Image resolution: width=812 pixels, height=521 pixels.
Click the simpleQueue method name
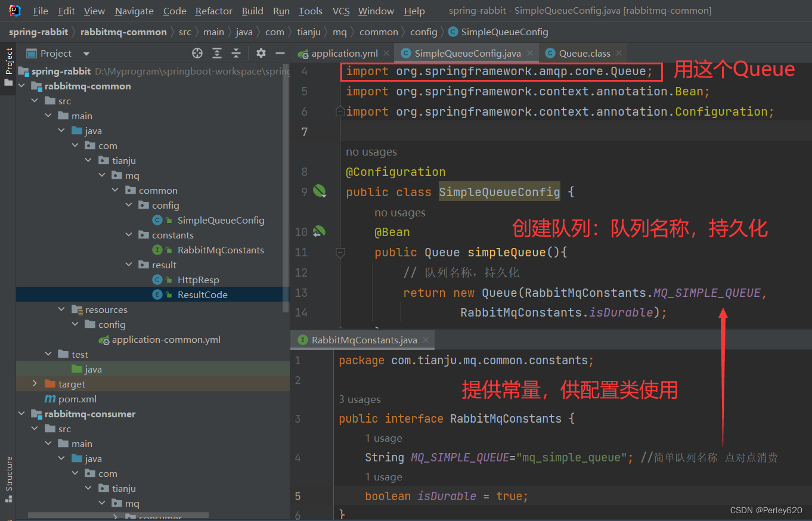point(506,252)
